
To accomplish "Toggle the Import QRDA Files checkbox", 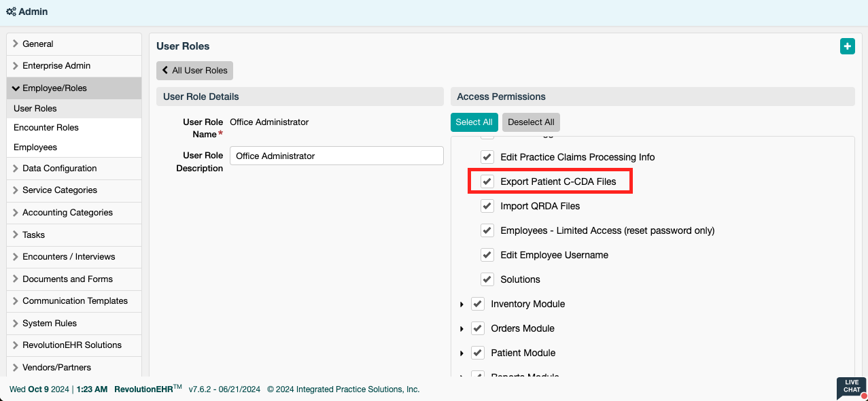I will 487,206.
